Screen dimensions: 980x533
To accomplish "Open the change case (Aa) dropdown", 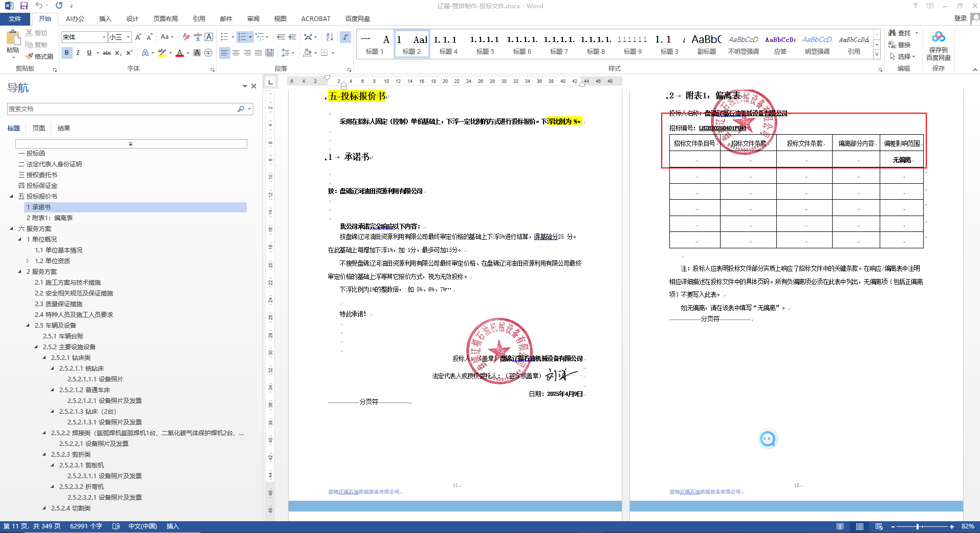I will pos(167,37).
